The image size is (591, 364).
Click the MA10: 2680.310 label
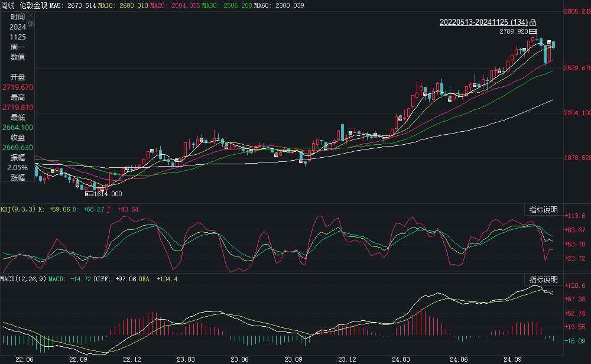coord(123,5)
